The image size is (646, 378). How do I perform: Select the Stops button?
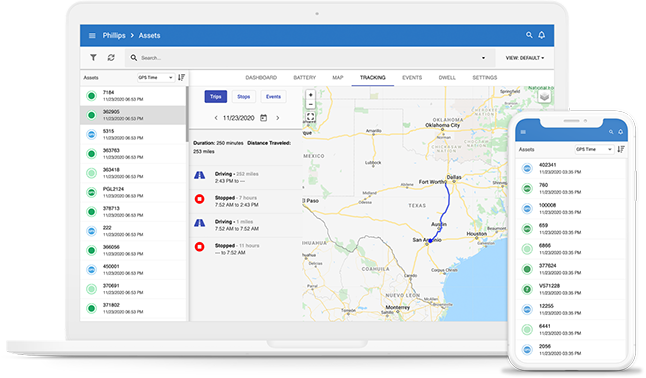243,96
